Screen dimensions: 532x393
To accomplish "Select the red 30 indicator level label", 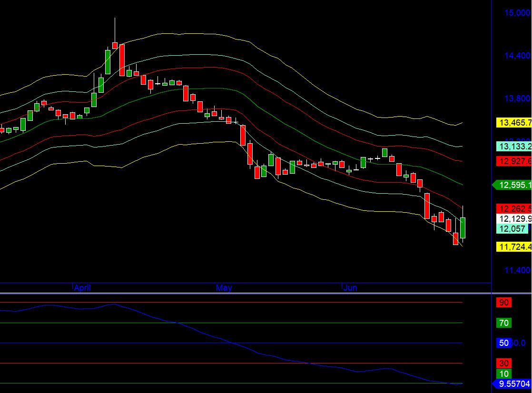I will 504,363.
